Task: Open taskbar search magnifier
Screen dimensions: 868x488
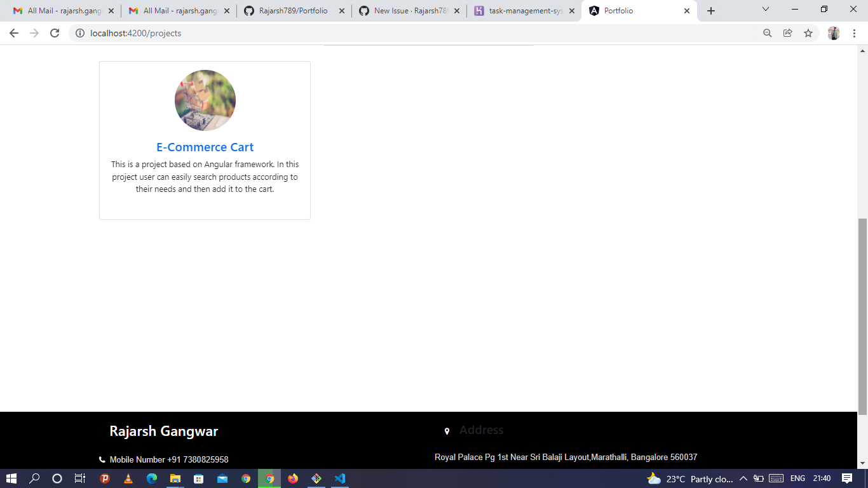Action: 34,478
